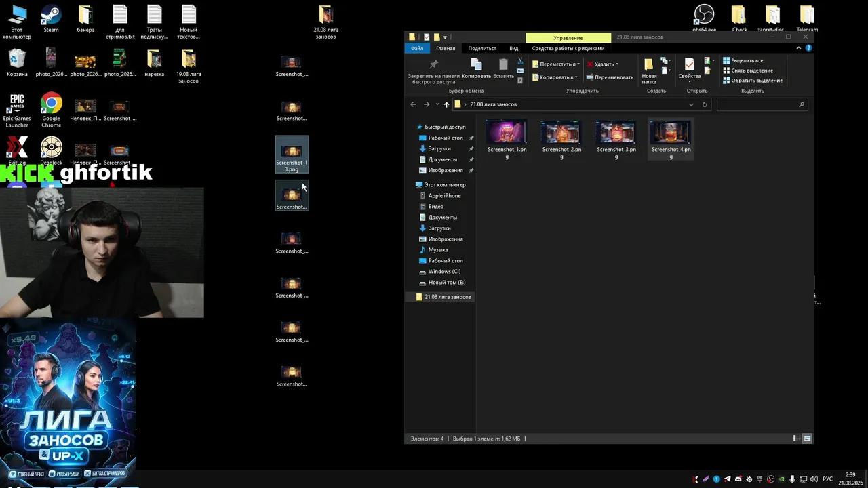Image resolution: width=868 pixels, height=488 pixels.
Task: Refresh the current Explorer folder
Action: (705, 104)
